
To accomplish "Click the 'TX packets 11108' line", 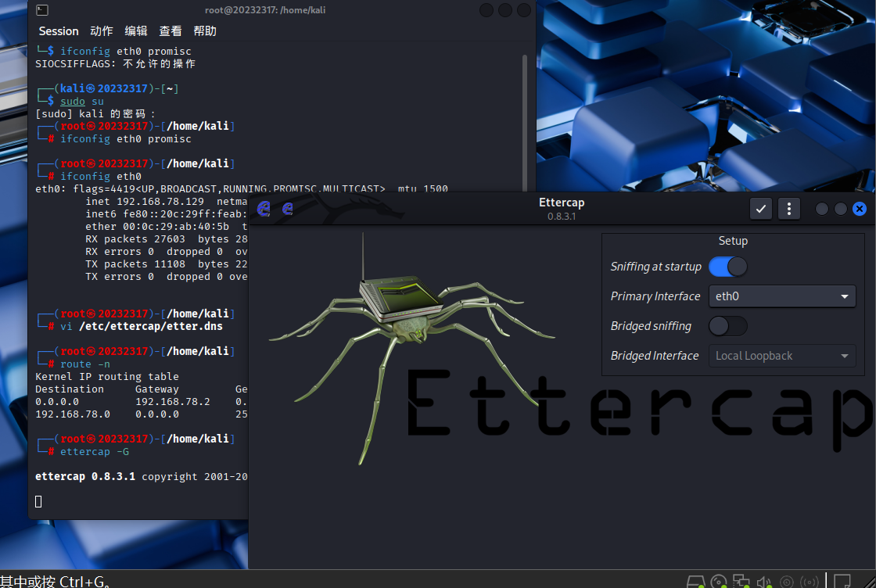I will pos(167,264).
